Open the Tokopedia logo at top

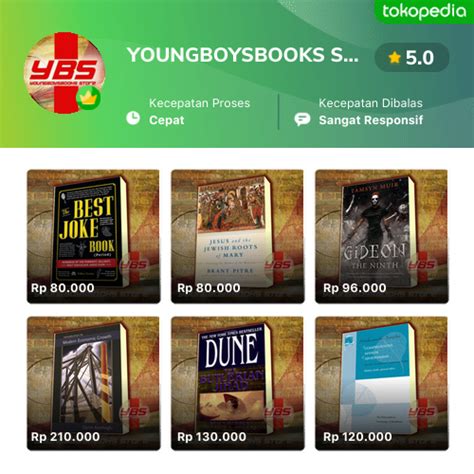[424, 12]
